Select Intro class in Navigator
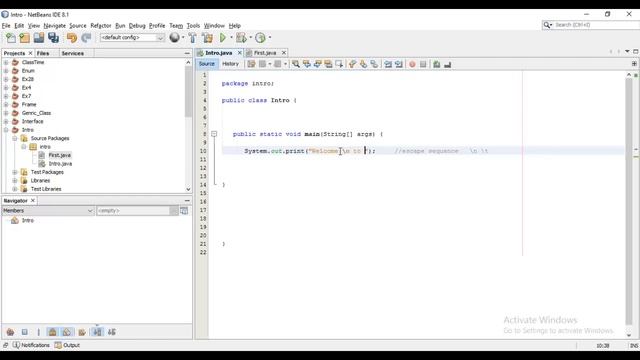This screenshot has width=640, height=360. [28, 220]
